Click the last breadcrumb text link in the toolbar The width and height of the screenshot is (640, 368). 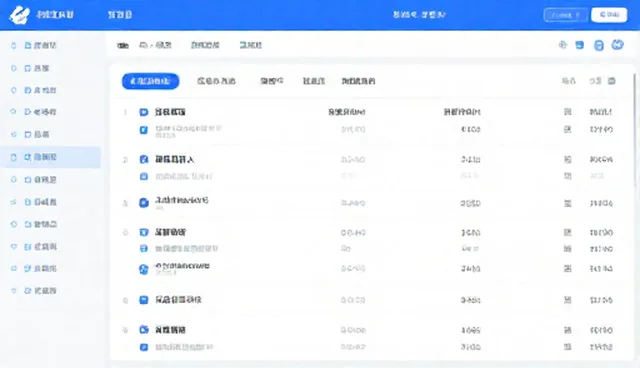[x=250, y=45]
